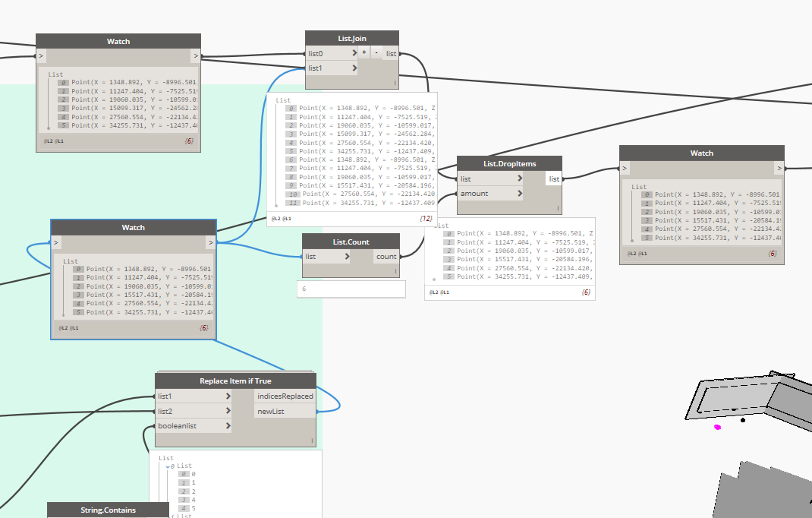812x518 pixels.
Task: Click lacing indicator on List.Count node
Action: point(395,271)
